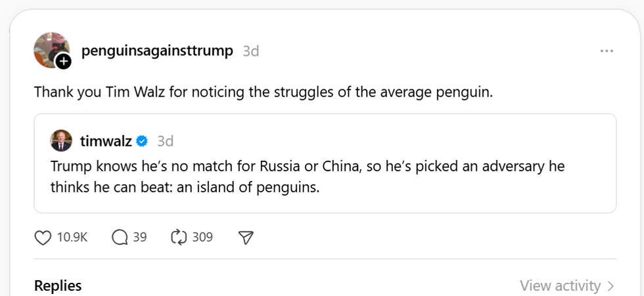Image resolution: width=644 pixels, height=296 pixels.
Task: Open the penguinsagainsttrump username link
Action: pyautogui.click(x=157, y=51)
